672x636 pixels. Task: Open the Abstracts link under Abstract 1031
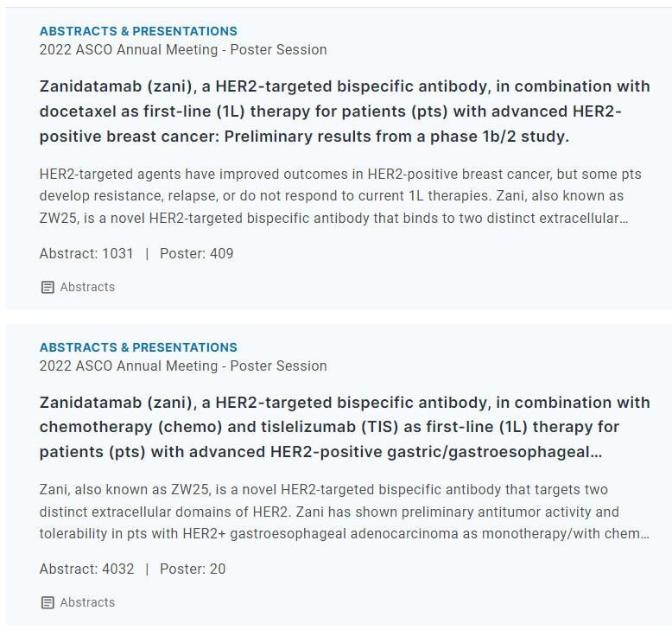click(x=87, y=287)
